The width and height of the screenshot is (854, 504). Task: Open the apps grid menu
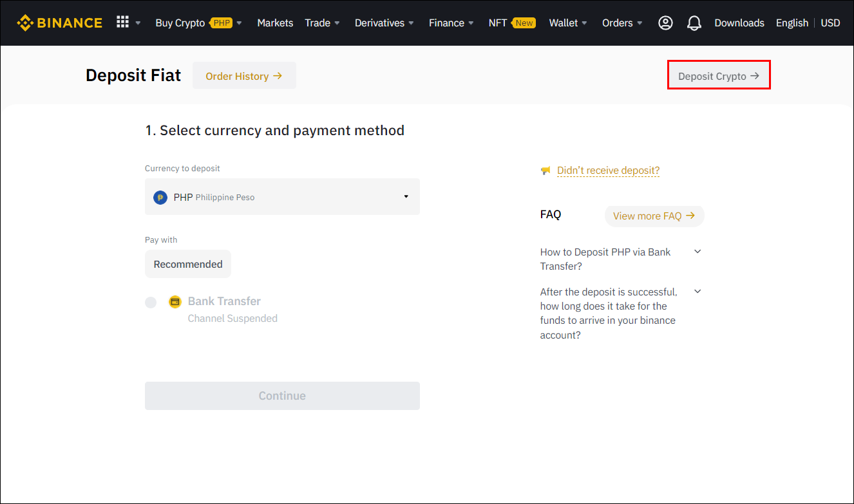click(x=122, y=22)
